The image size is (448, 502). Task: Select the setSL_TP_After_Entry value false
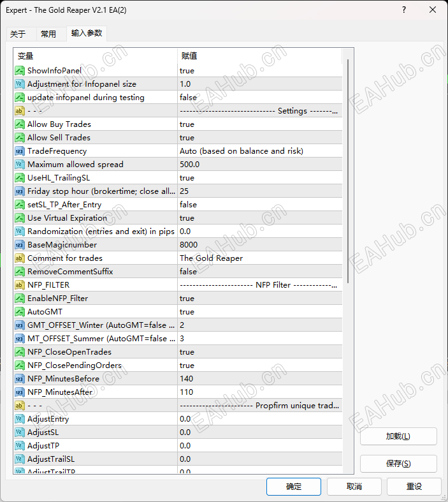[x=259, y=205]
